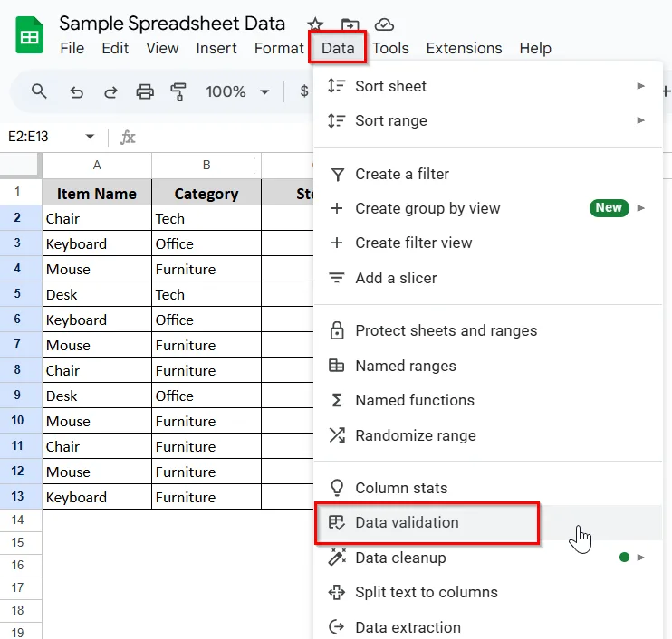The height and width of the screenshot is (639, 672).
Task: Click the New badge on Create group by view
Action: click(609, 207)
